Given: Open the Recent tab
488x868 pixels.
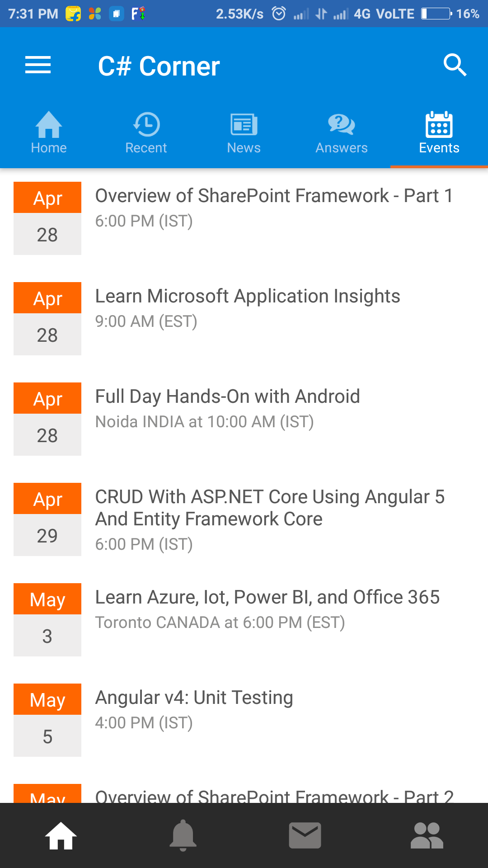Looking at the screenshot, I should 146,133.
